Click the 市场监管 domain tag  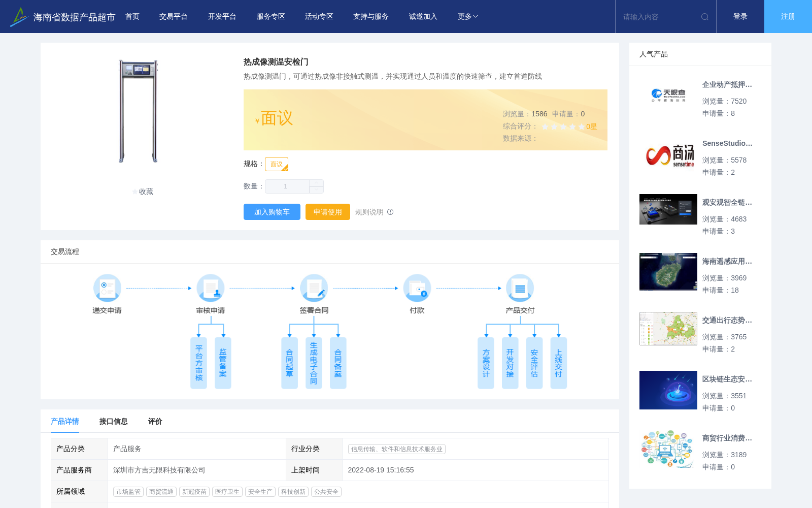[x=128, y=492]
